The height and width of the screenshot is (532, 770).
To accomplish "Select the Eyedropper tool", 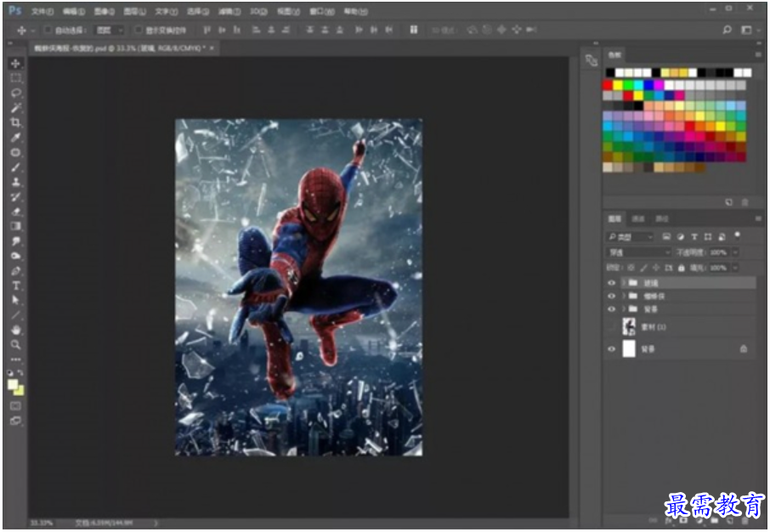I will [x=15, y=137].
